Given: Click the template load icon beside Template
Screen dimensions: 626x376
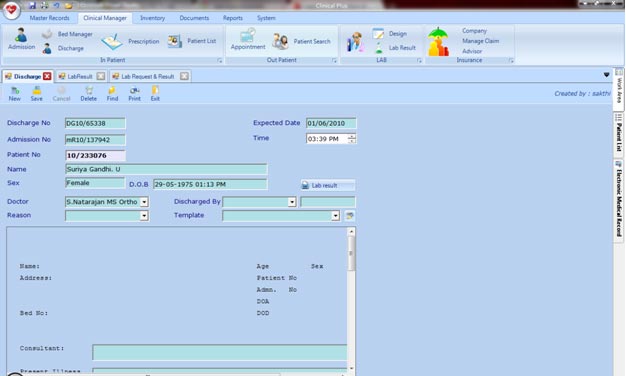Looking at the screenshot, I should tap(349, 216).
